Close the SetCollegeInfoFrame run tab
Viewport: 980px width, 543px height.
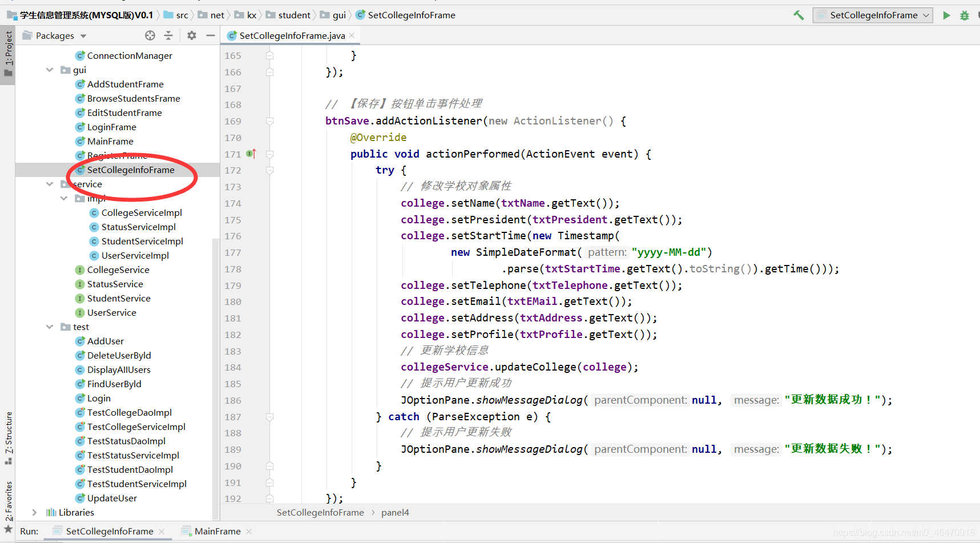pyautogui.click(x=162, y=532)
